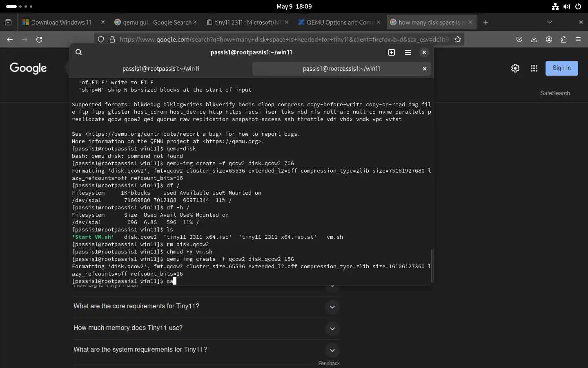Close the terminal window

(424, 52)
